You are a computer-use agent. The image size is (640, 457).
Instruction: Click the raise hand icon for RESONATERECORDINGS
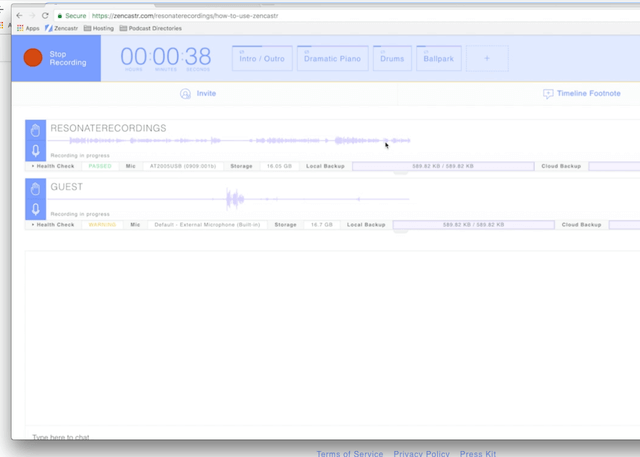click(x=35, y=131)
